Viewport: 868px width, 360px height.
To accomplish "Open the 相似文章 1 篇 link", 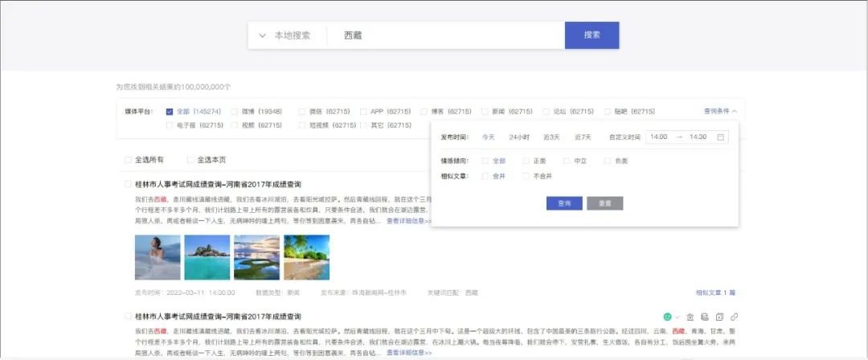I will coord(715,292).
